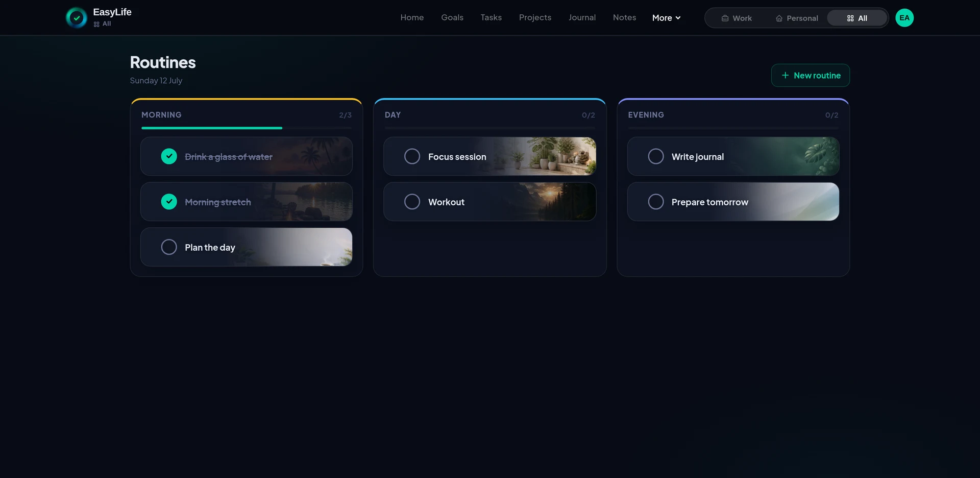Screen dimensions: 980x478
Task: Select the Work context filter
Action: tap(737, 18)
